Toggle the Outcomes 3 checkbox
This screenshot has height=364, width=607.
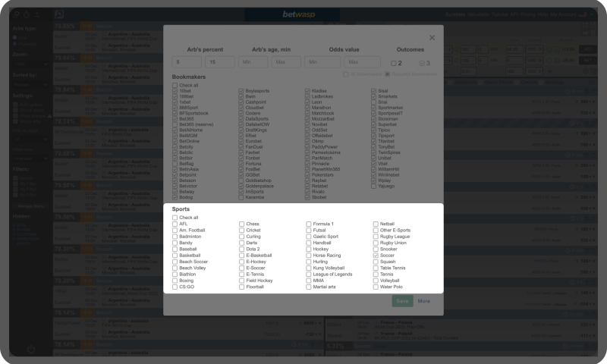(x=422, y=63)
